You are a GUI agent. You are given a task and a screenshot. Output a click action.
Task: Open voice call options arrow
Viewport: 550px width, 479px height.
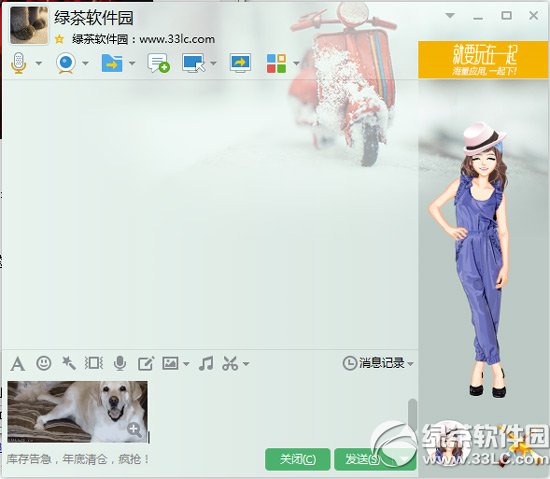click(39, 63)
